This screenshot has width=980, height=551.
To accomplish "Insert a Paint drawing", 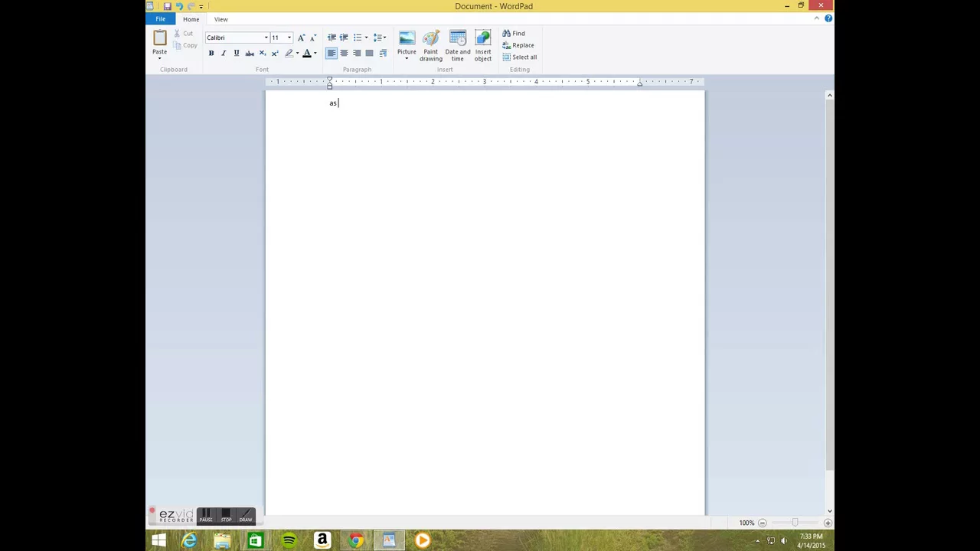I will [x=431, y=46].
